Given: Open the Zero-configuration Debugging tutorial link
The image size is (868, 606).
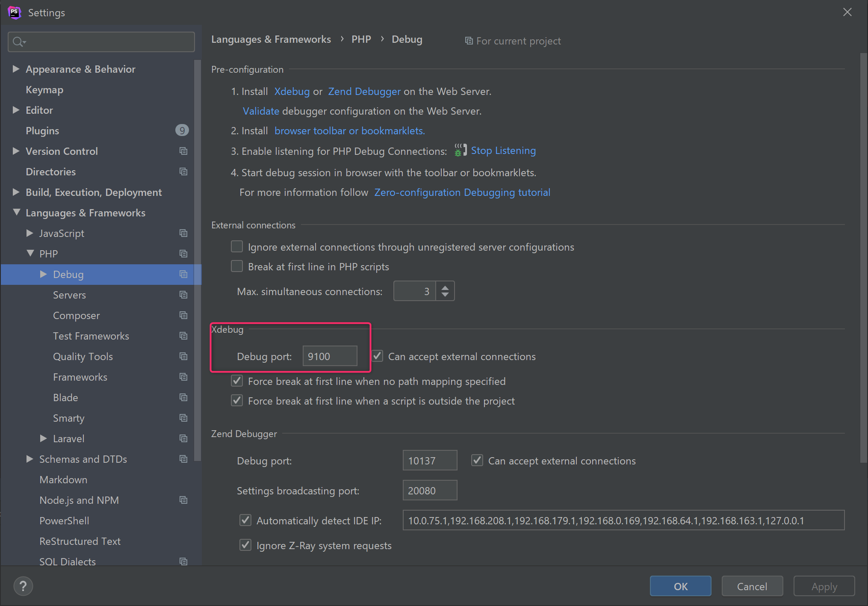Looking at the screenshot, I should coord(462,192).
